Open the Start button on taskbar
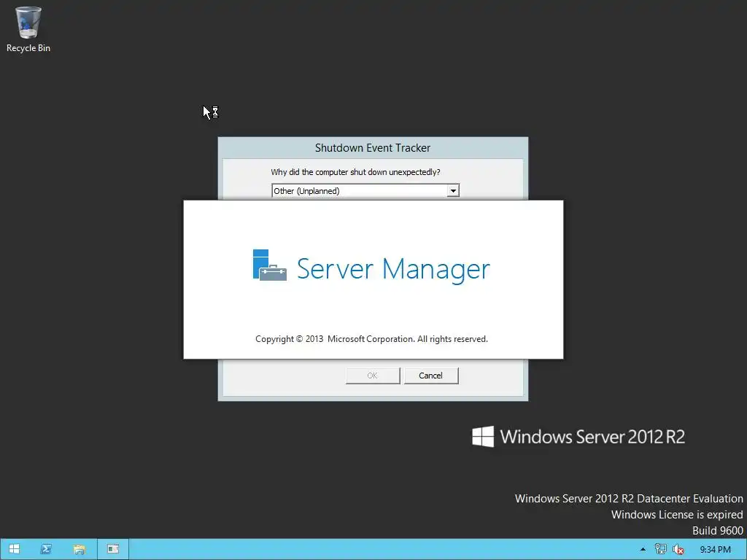The width and height of the screenshot is (747, 560). click(x=15, y=549)
